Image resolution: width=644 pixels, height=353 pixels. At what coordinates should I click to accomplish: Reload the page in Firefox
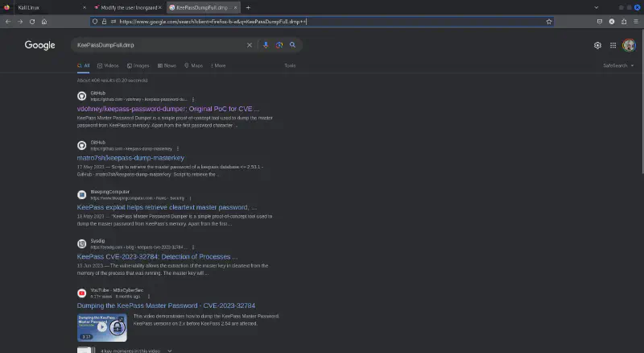click(x=32, y=21)
